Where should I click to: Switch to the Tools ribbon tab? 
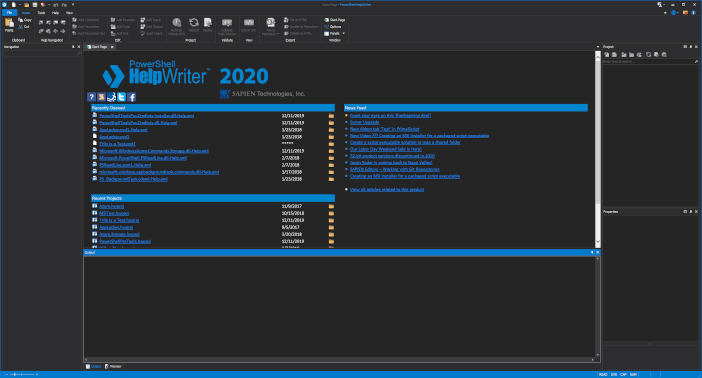pos(41,13)
